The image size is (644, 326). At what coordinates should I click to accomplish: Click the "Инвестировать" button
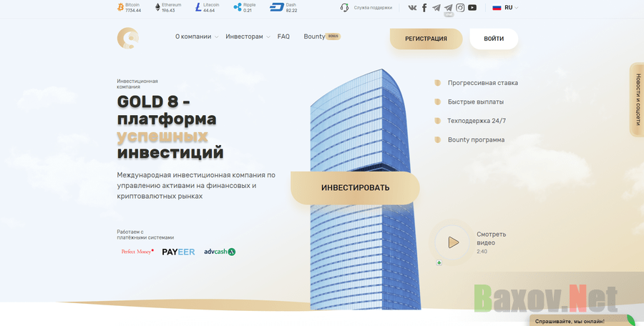point(355,187)
